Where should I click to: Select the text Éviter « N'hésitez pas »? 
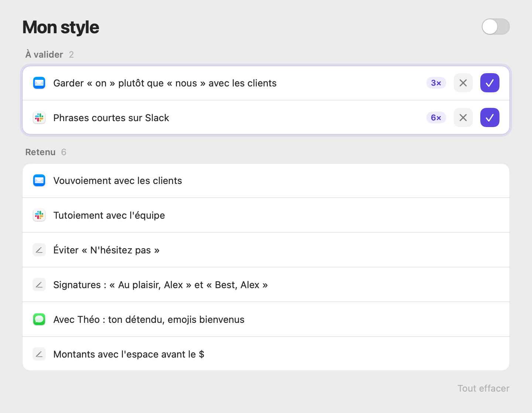(x=106, y=250)
